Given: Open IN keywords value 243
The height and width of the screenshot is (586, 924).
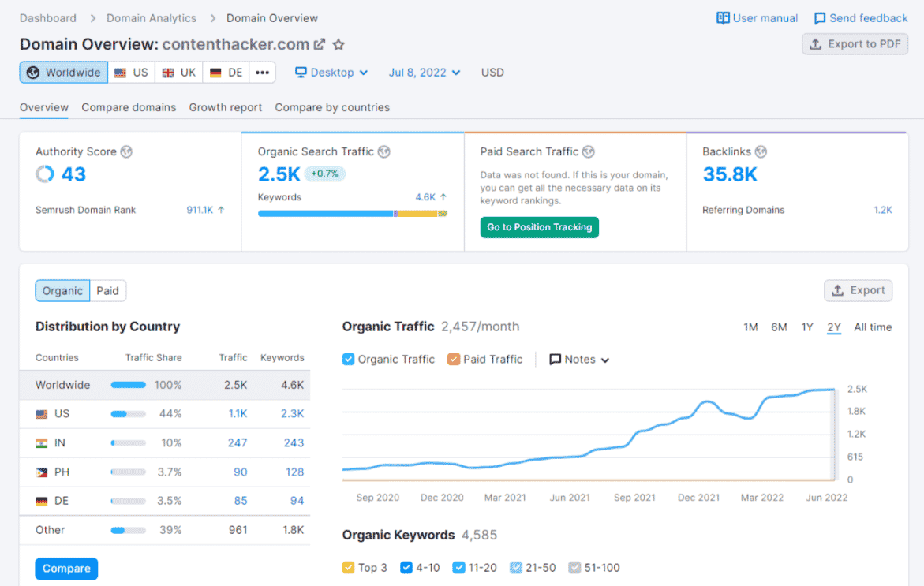Looking at the screenshot, I should click(x=294, y=443).
